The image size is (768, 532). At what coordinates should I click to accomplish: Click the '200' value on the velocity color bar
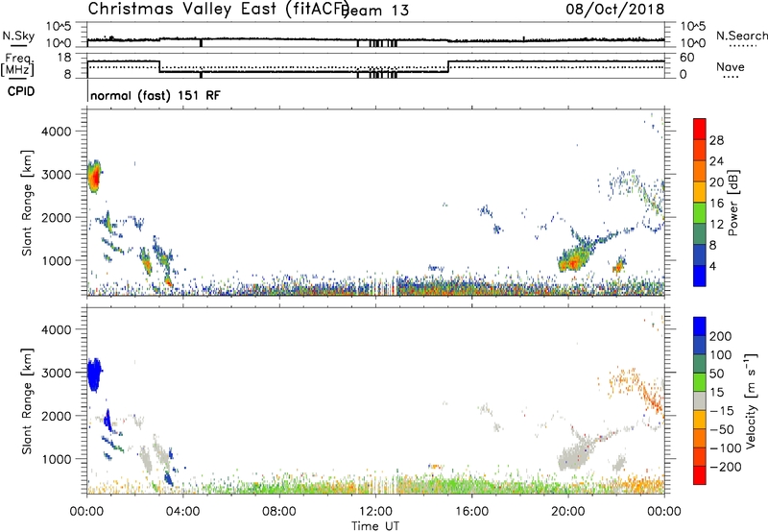(721, 336)
